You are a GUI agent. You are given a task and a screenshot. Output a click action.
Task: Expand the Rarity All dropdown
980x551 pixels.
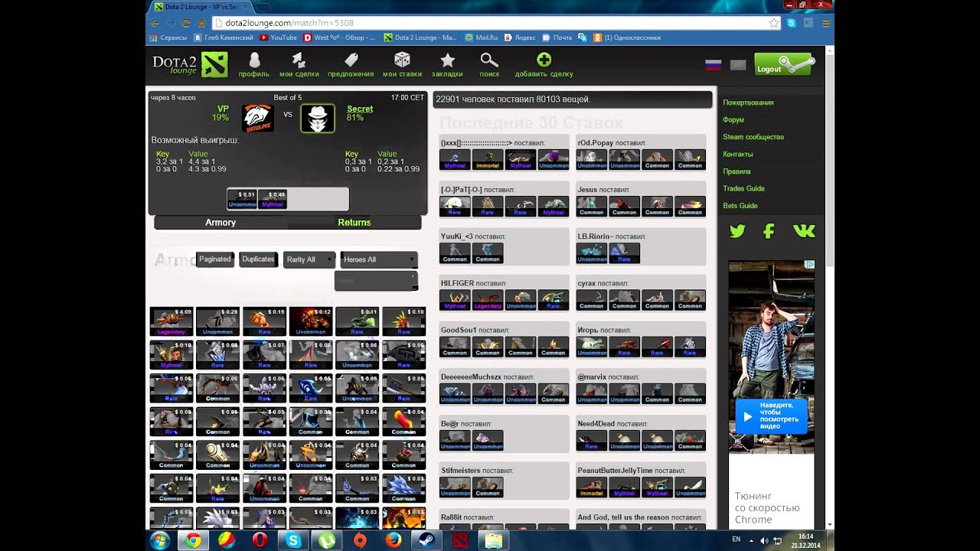[309, 259]
